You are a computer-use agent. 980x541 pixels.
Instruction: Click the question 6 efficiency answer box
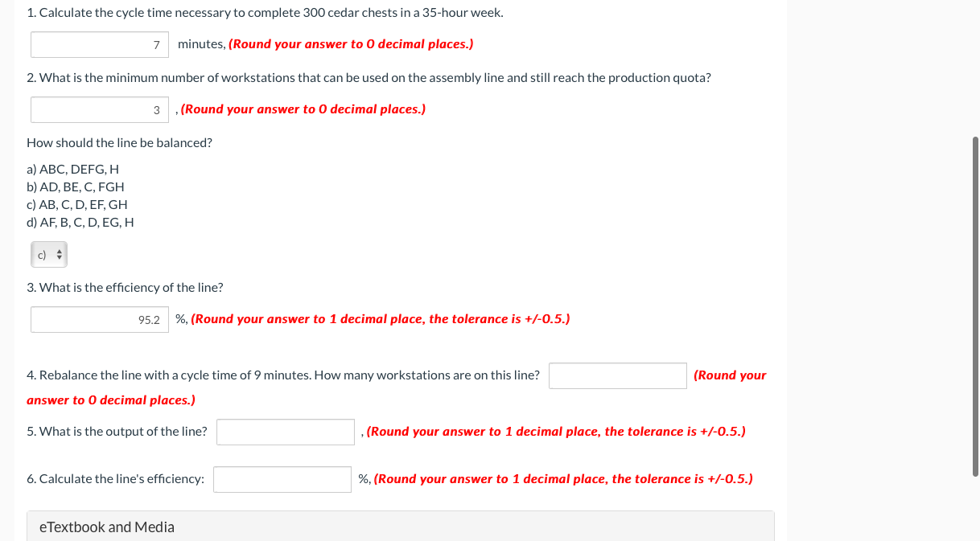click(x=282, y=479)
